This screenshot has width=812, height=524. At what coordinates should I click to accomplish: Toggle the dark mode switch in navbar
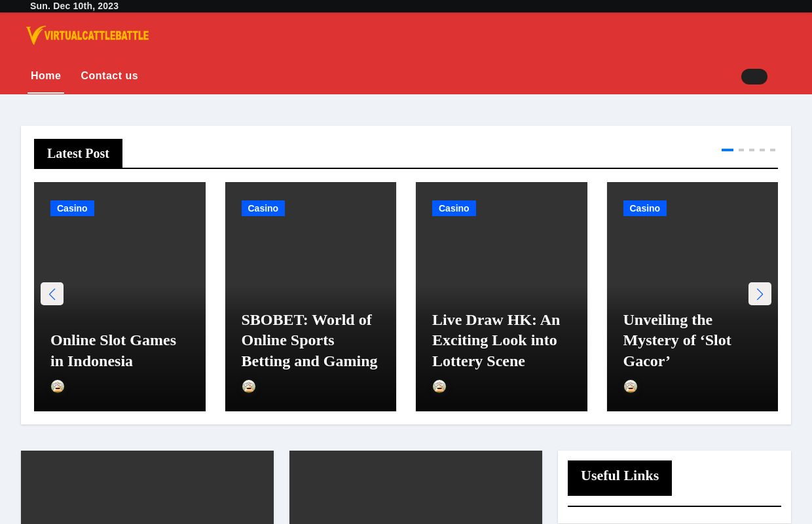coord(754,77)
